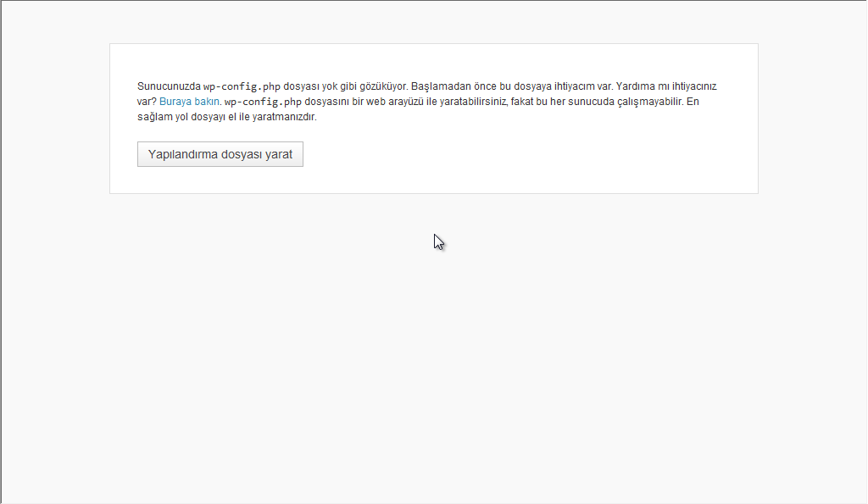Click the area directly below the button

point(220,178)
